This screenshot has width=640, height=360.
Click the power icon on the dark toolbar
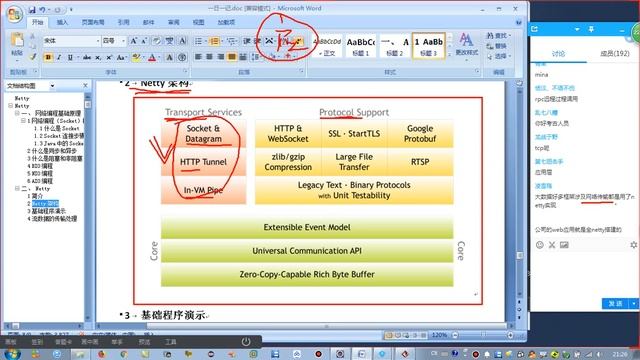tap(246, 342)
